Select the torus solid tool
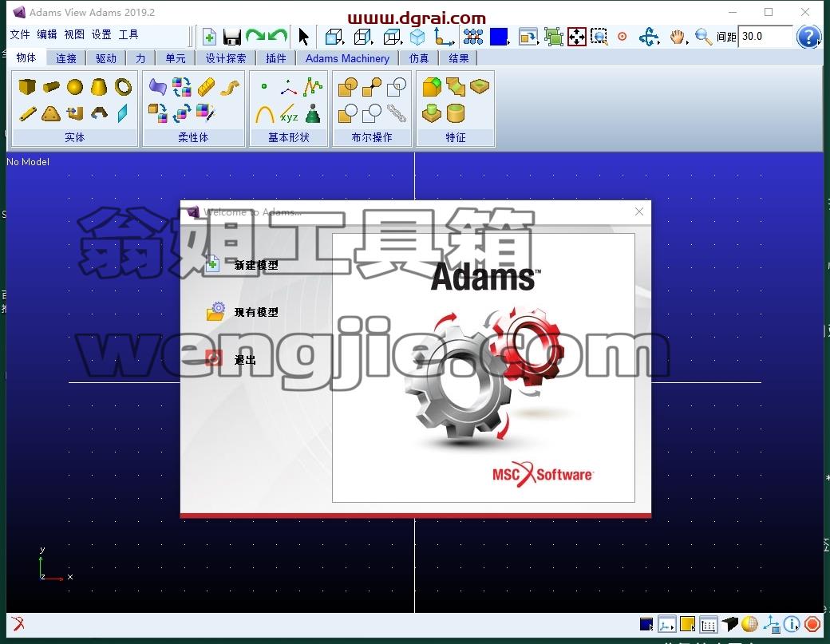 click(123, 87)
